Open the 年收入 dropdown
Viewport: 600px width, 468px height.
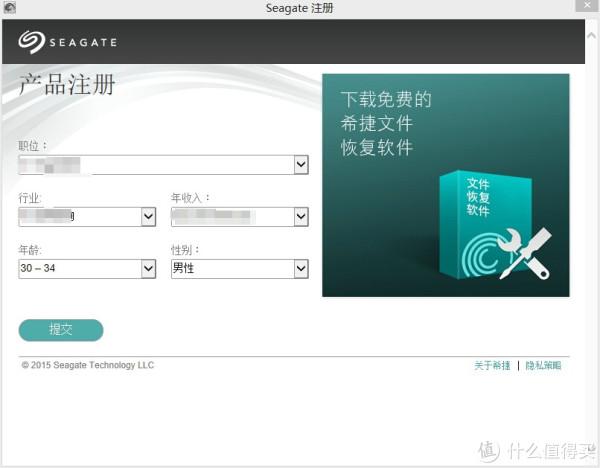click(x=301, y=217)
